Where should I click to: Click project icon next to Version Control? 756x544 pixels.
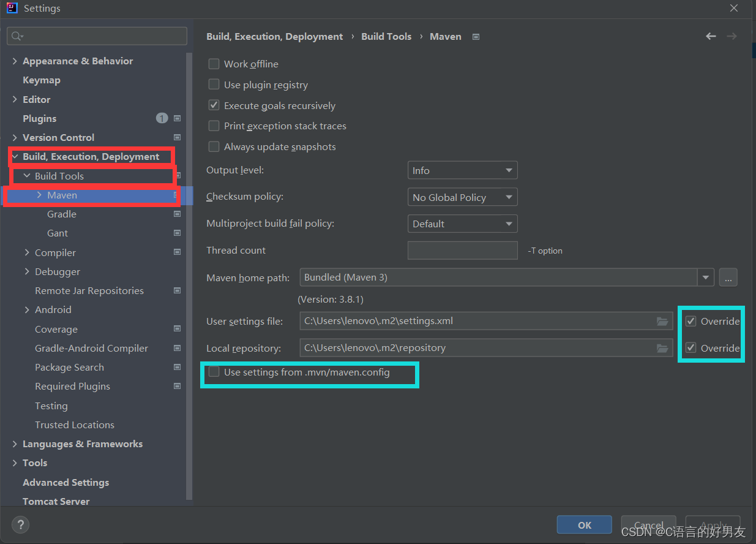click(177, 137)
